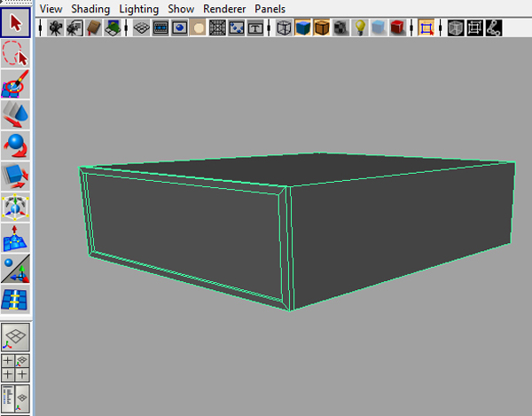The image size is (532, 416).
Task: Toggle the Film Gate overlay
Action: point(160,27)
